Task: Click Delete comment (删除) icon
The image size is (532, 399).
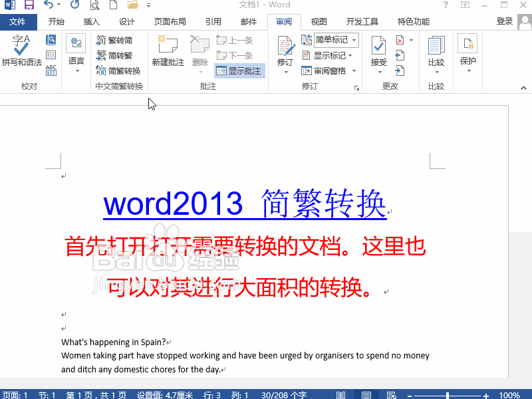Action: [200, 44]
